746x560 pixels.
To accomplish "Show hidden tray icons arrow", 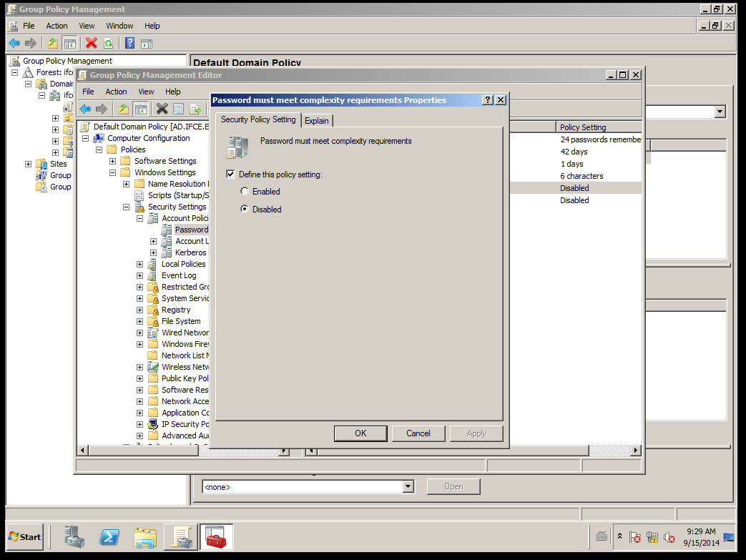I will pyautogui.click(x=619, y=536).
